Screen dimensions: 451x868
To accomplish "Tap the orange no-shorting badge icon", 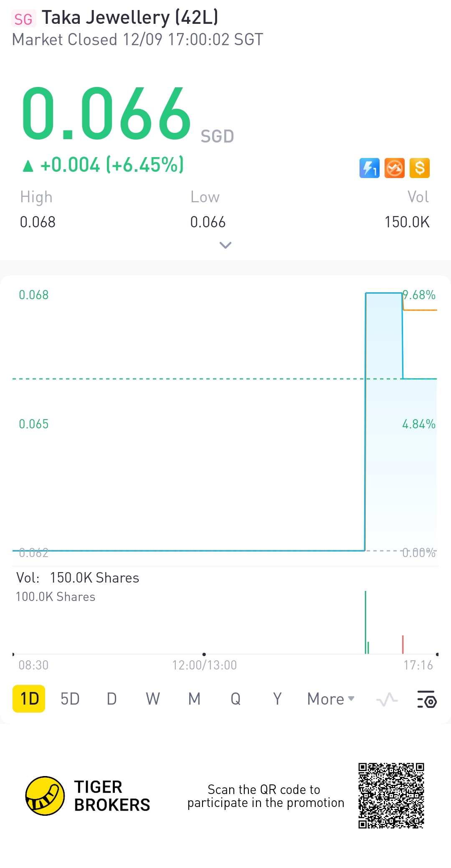I will [x=394, y=168].
